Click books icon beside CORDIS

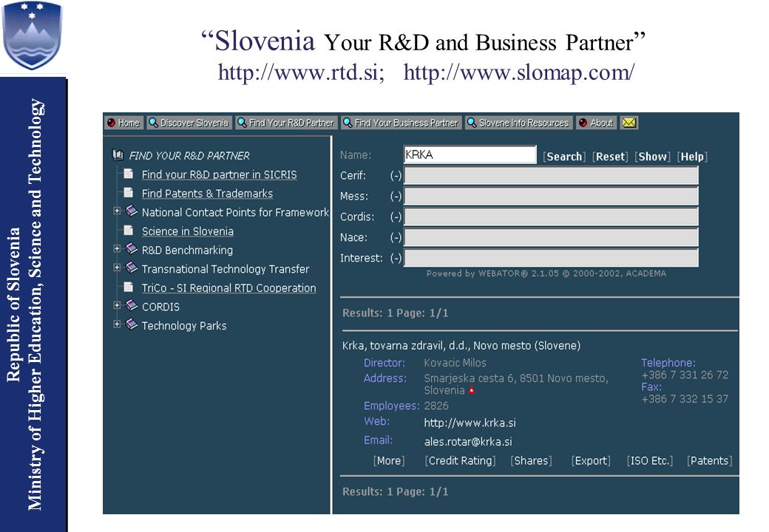[x=131, y=305]
